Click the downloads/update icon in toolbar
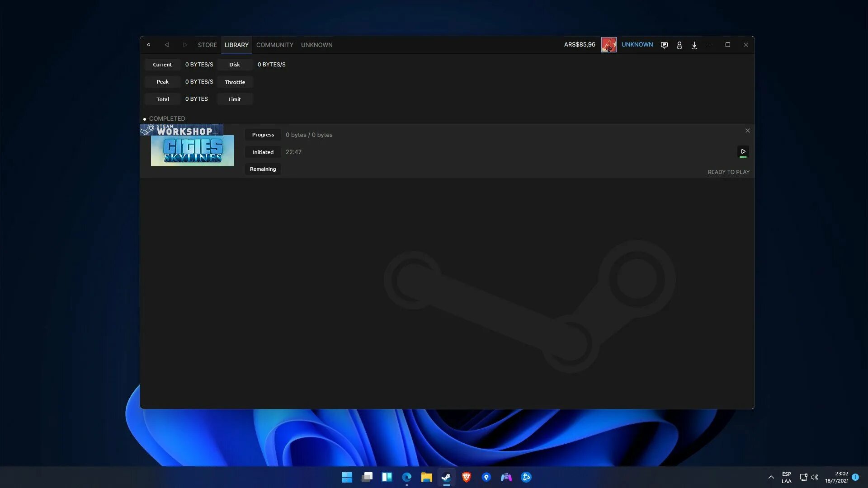This screenshot has width=868, height=488. pyautogui.click(x=694, y=45)
